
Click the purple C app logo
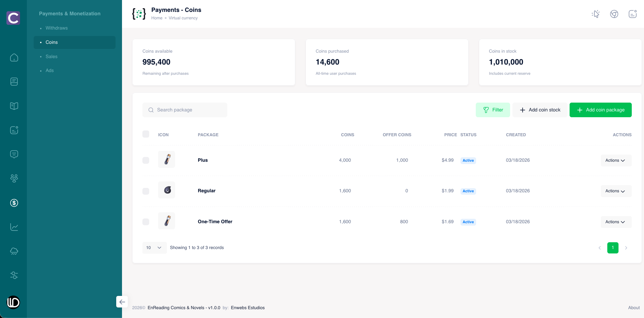click(x=13, y=18)
